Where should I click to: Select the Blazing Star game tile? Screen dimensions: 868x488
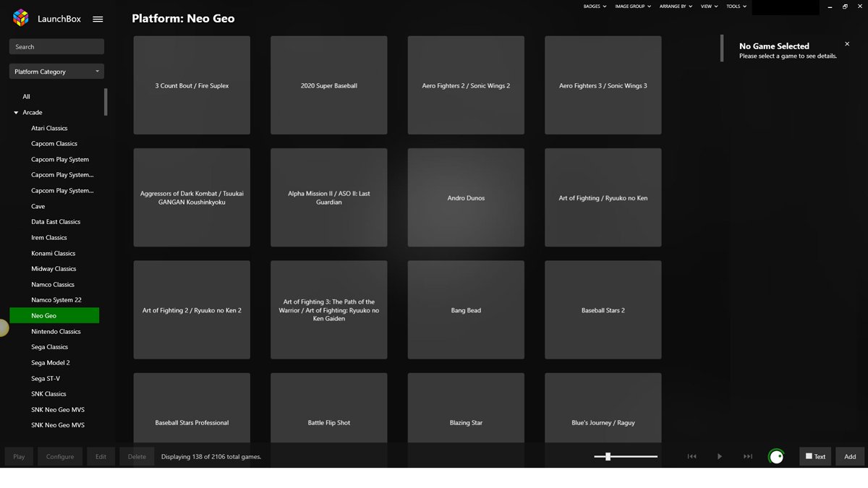click(466, 408)
